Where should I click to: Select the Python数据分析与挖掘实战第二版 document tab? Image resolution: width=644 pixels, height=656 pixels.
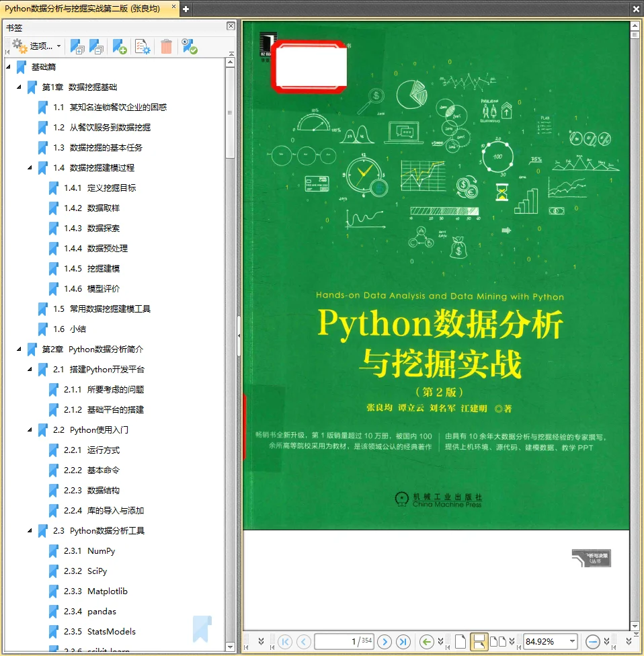click(x=83, y=9)
